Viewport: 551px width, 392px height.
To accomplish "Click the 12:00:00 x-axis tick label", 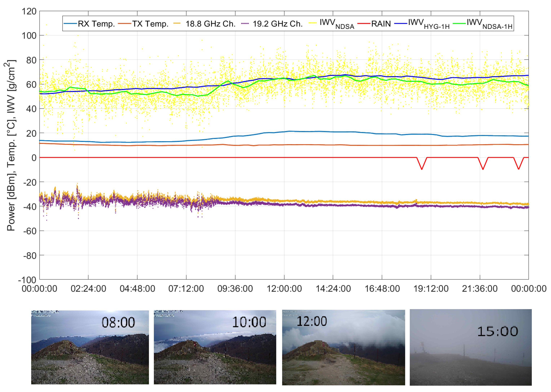I will click(x=284, y=289).
